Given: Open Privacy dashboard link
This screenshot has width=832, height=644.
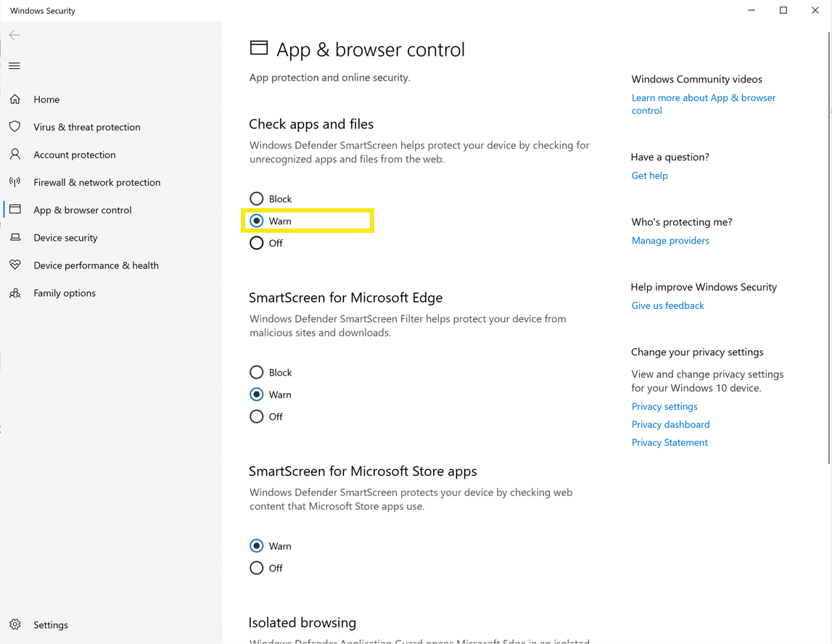Looking at the screenshot, I should (670, 424).
